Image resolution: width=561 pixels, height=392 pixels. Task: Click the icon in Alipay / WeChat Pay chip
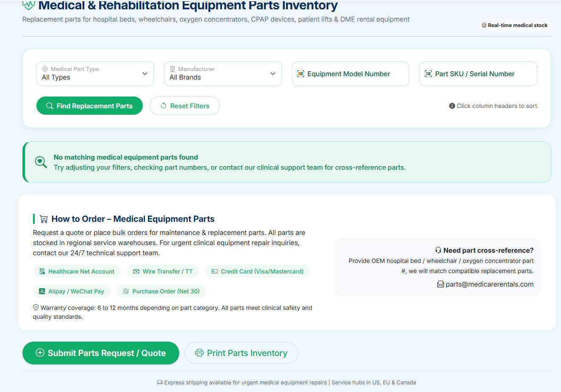[x=42, y=291]
